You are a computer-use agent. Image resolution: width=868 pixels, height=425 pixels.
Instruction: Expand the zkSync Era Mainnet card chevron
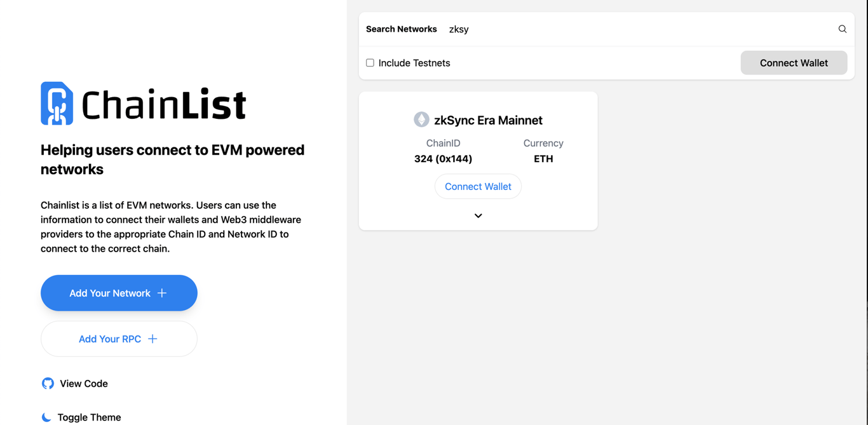point(478,216)
